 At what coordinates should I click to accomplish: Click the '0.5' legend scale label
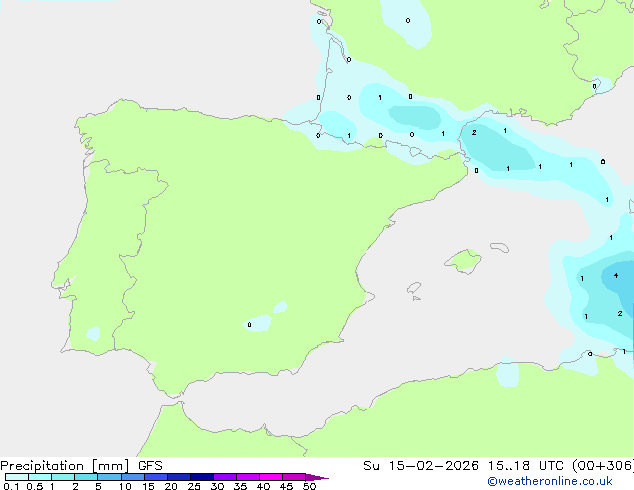coord(35,486)
